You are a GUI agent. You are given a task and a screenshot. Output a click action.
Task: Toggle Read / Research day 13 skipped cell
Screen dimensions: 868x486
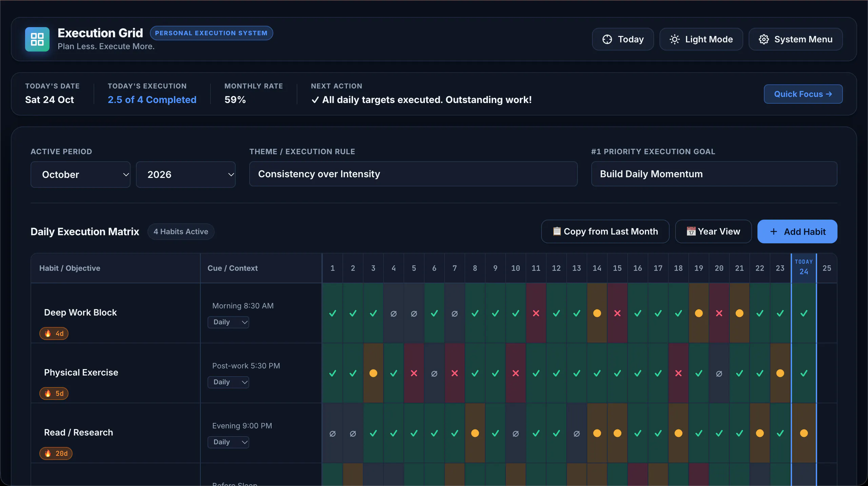(577, 433)
